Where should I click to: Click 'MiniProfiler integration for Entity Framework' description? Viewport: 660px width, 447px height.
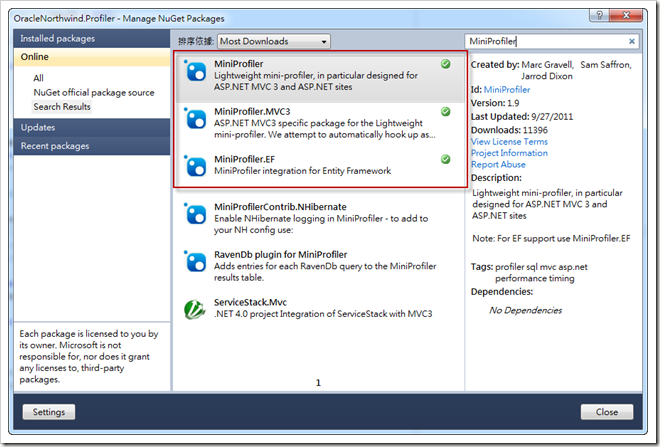coord(302,170)
